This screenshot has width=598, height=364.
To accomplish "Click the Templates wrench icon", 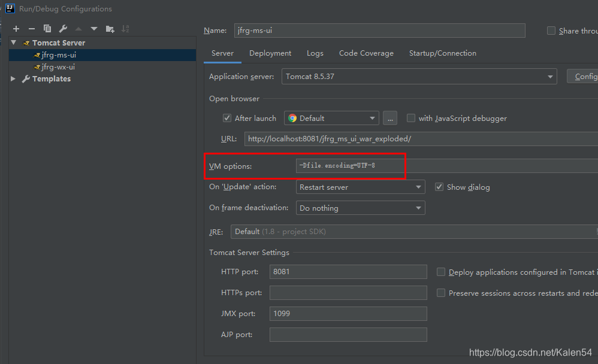I will (26, 79).
